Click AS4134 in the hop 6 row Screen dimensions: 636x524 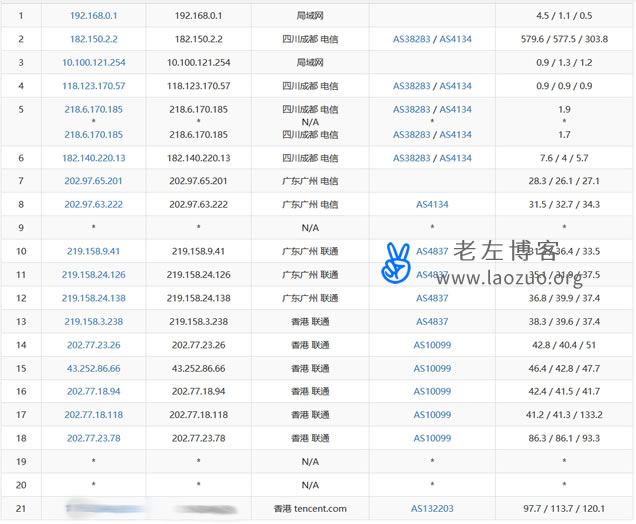click(x=456, y=158)
